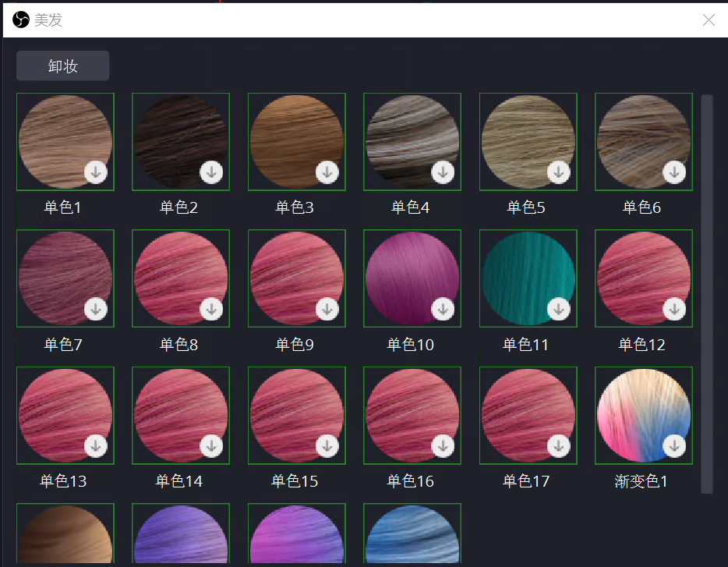The image size is (728, 567).
Task: Click the app logo in the title bar
Action: (21, 19)
